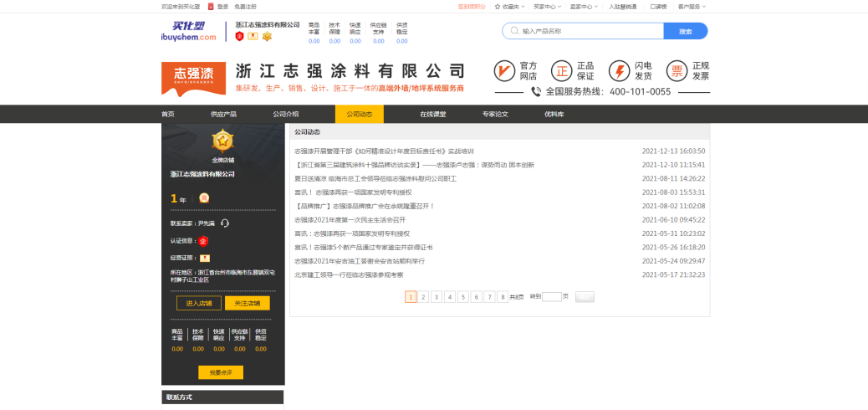Open news 【品牌推广】志强漆品牌推广会
This screenshot has height=410, width=868.
365,206
